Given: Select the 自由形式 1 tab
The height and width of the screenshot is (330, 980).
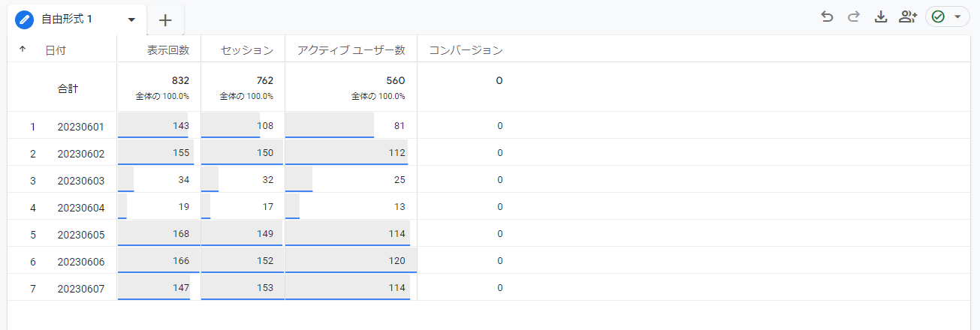Looking at the screenshot, I should pyautogui.click(x=67, y=19).
